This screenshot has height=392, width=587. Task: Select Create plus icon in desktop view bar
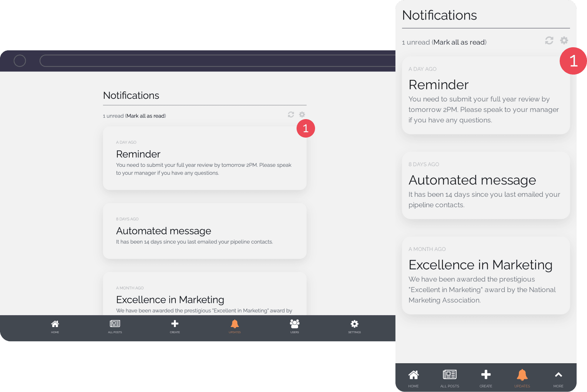(175, 326)
